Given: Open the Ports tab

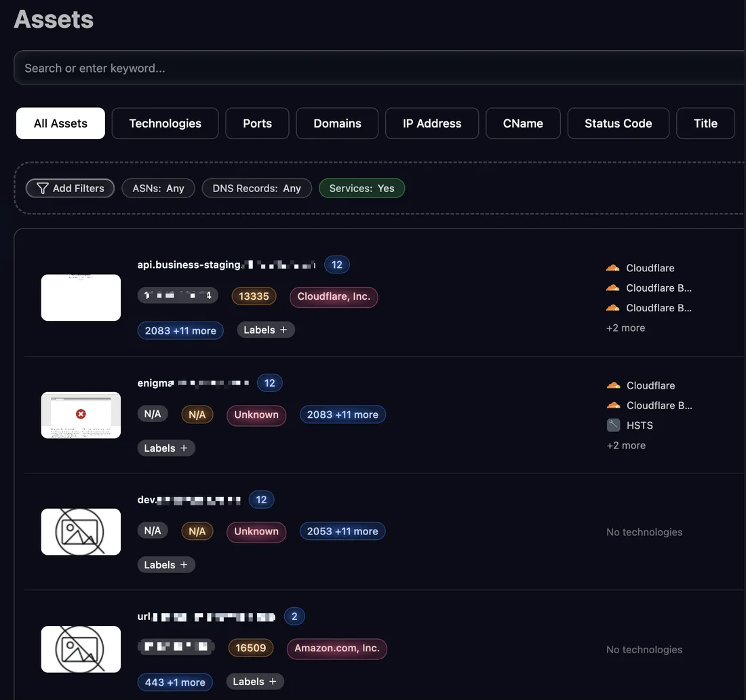Looking at the screenshot, I should pos(258,123).
